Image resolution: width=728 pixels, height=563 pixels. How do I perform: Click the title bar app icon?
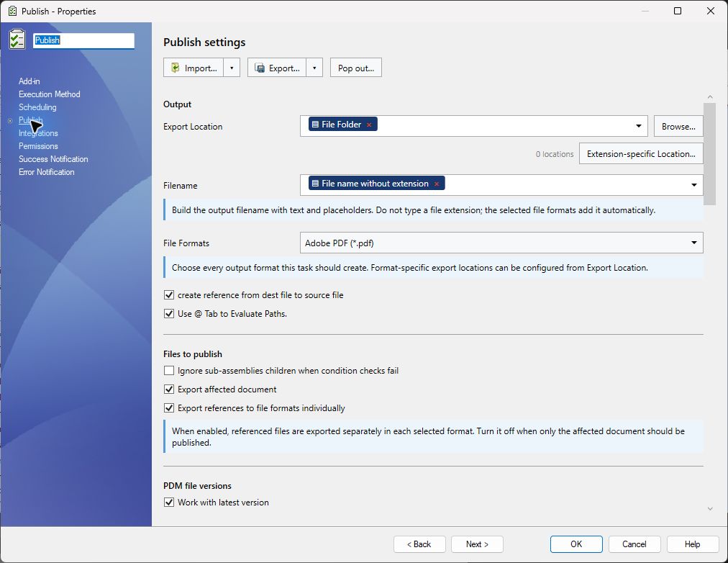click(x=12, y=11)
